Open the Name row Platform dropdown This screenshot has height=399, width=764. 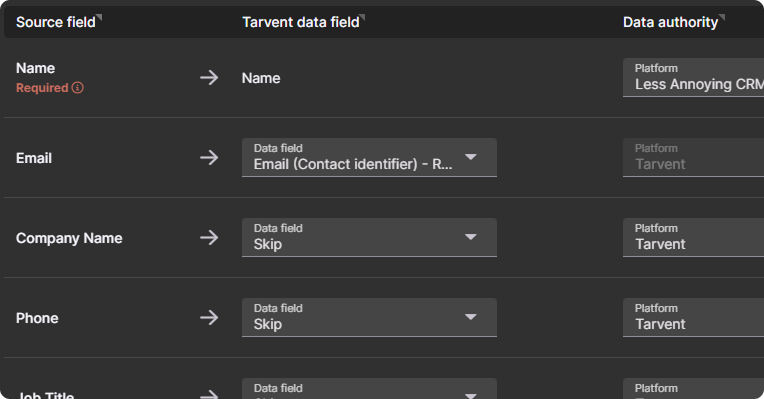coord(693,77)
